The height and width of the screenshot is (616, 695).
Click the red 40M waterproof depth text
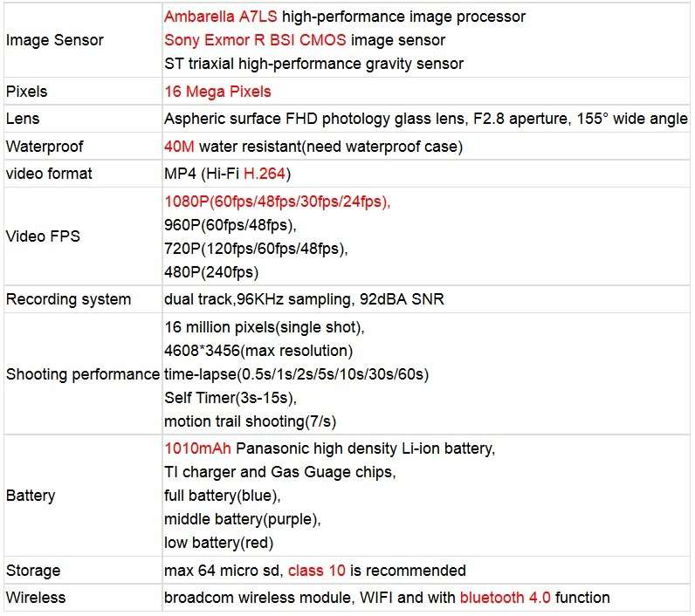pyautogui.click(x=179, y=146)
